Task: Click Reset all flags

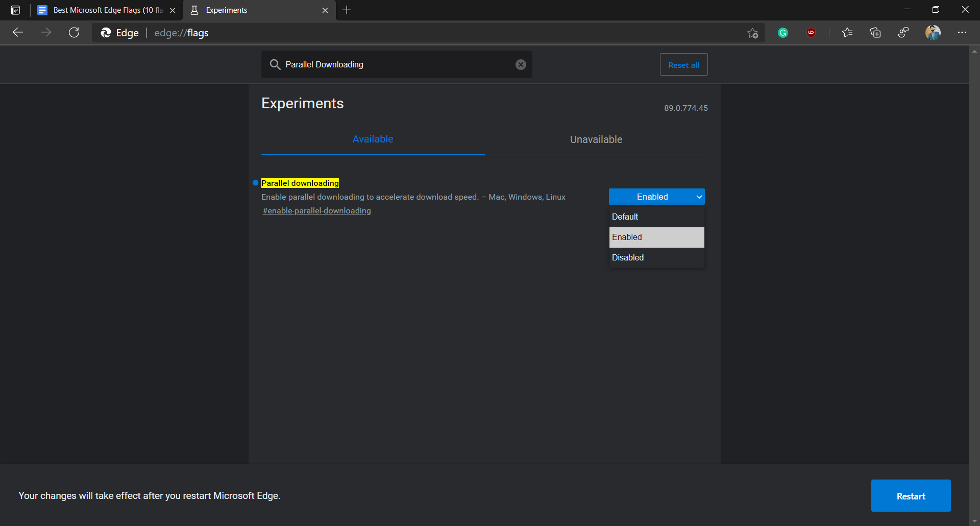Action: pyautogui.click(x=683, y=64)
